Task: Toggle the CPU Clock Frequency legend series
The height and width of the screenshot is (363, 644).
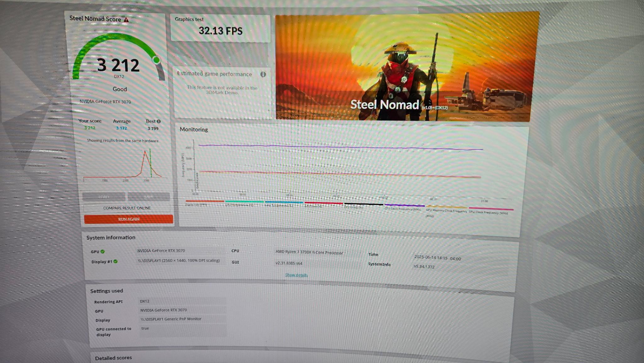Action: pos(404,207)
